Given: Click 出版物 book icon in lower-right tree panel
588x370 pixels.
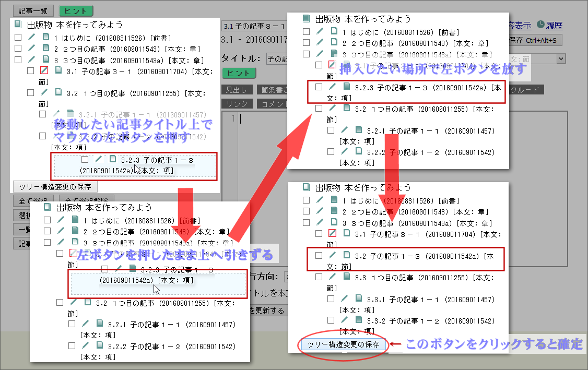Looking at the screenshot, I should [306, 187].
